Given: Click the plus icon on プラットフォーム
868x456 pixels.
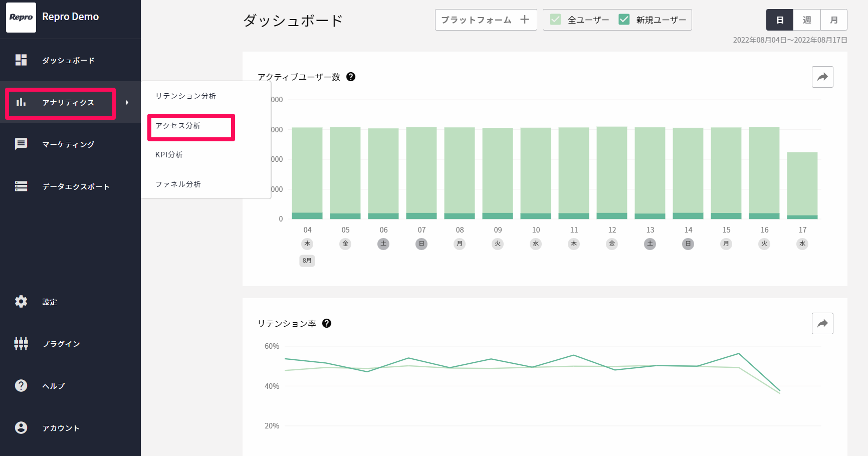Looking at the screenshot, I should [x=525, y=20].
